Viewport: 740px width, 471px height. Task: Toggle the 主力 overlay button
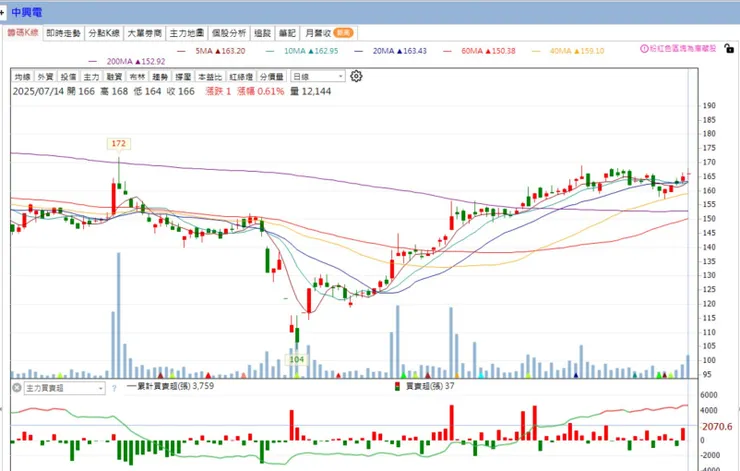pos(91,76)
